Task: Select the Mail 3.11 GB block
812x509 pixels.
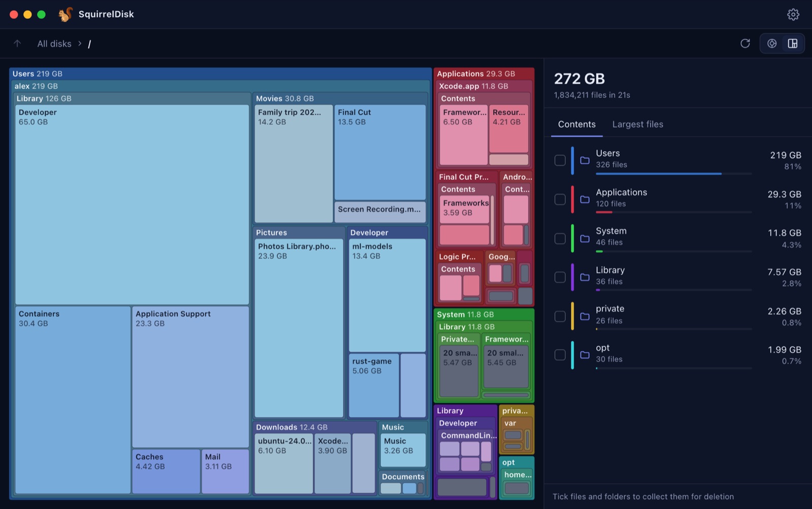Action: (x=225, y=471)
